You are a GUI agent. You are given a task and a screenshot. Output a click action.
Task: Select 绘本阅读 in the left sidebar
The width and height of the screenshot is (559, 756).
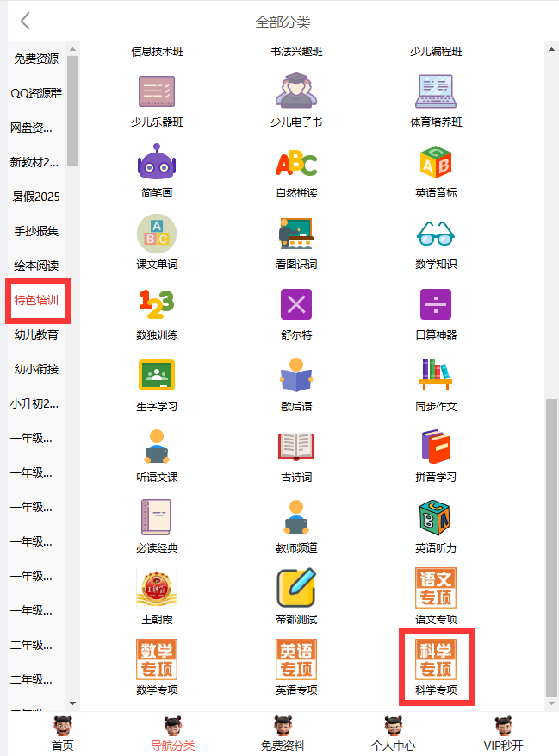tap(36, 266)
